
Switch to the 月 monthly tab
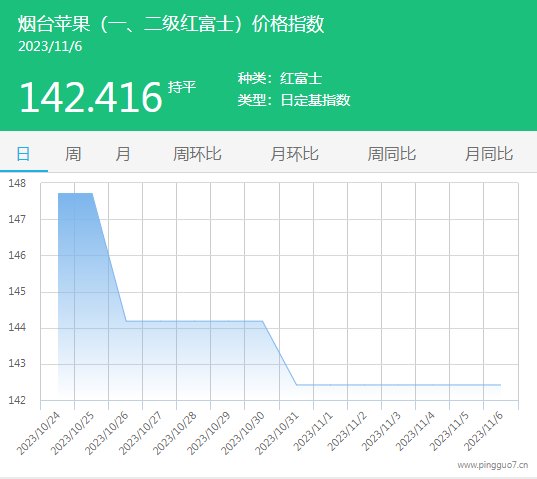pyautogui.click(x=123, y=154)
